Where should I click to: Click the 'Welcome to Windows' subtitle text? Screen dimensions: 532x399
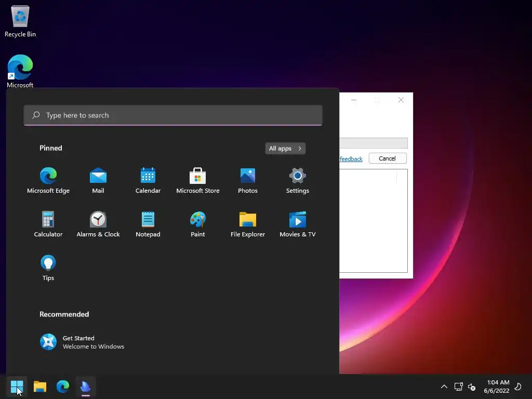pos(94,347)
